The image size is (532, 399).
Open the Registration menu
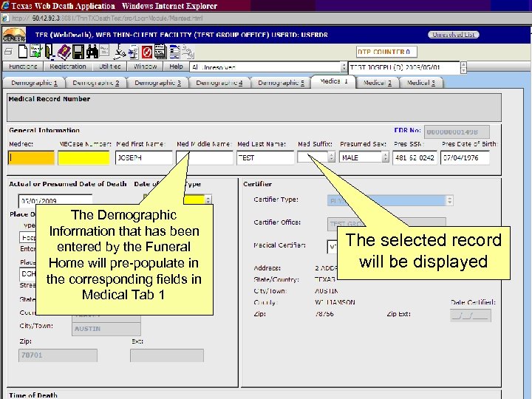[68, 66]
